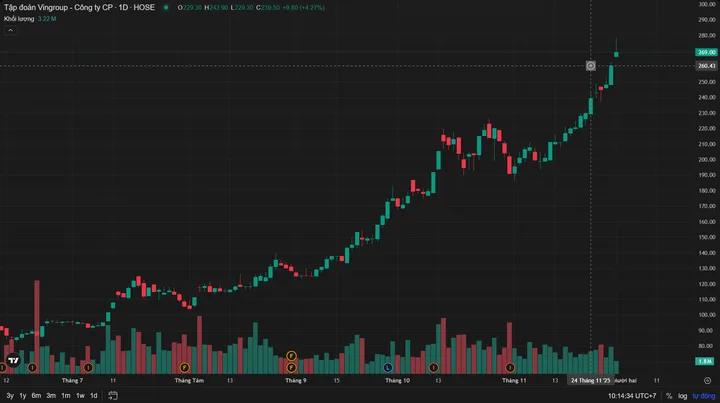Open time axis settings gear
This screenshot has width=720, height=403.
click(707, 381)
